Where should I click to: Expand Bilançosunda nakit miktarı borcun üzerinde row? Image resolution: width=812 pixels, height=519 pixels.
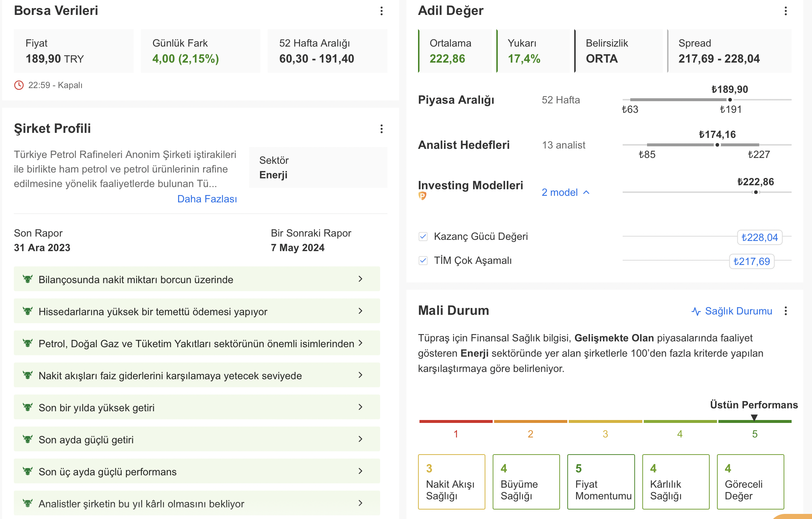tap(197, 279)
